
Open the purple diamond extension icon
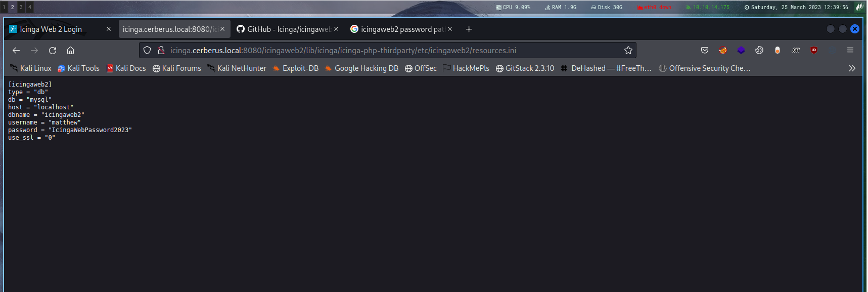pos(741,50)
